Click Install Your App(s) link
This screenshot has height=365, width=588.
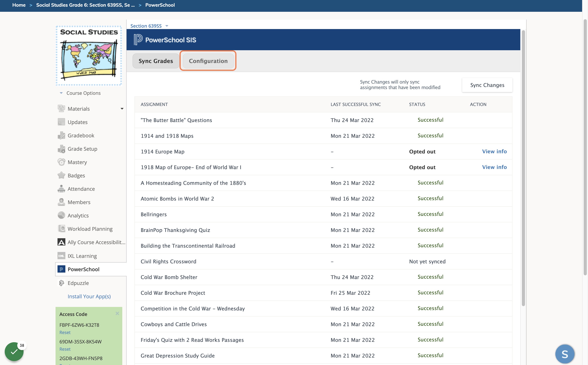(89, 296)
